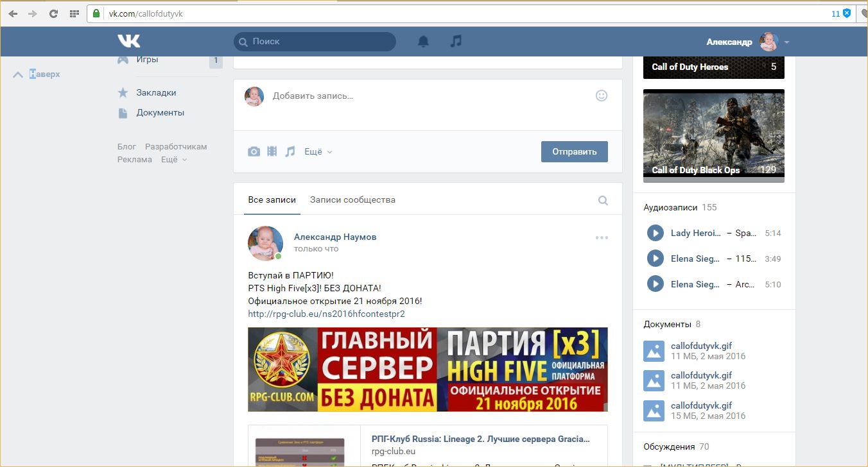The height and width of the screenshot is (467, 868).
Task: Click the Александр profile avatar in header
Action: tap(768, 42)
